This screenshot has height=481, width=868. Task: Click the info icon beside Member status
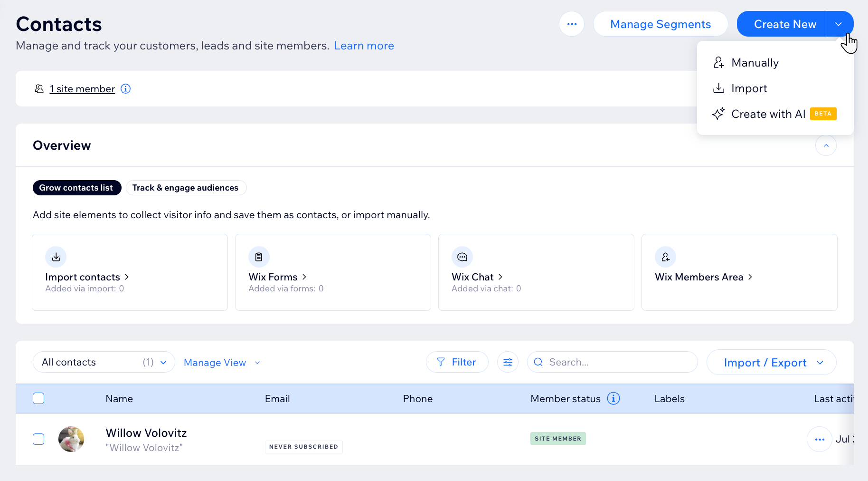pos(613,398)
